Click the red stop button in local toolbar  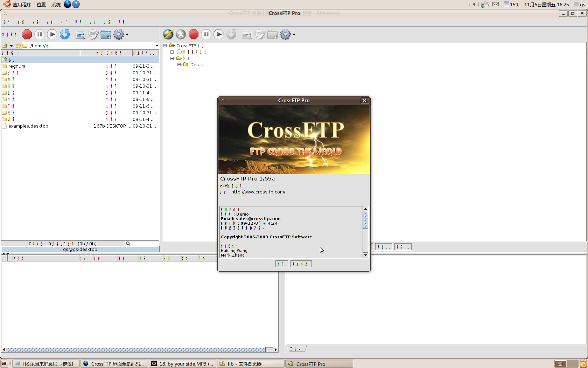pyautogui.click(x=27, y=34)
